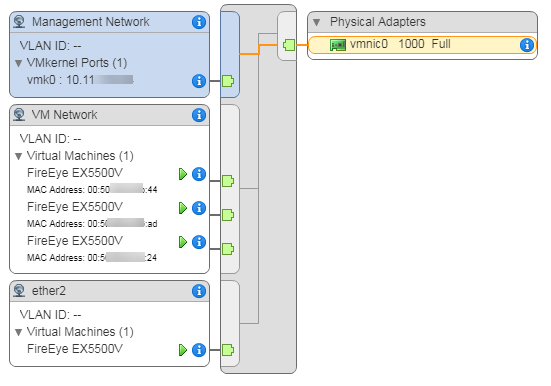Screen dimensions: 551x386
Task: Select the vmk0 switch port connector
Action: point(228,81)
